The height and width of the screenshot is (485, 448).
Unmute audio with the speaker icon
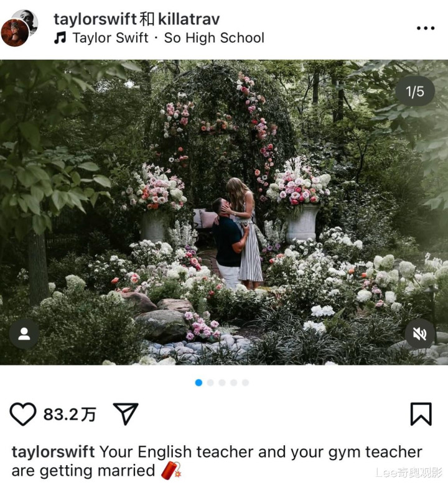pos(420,334)
